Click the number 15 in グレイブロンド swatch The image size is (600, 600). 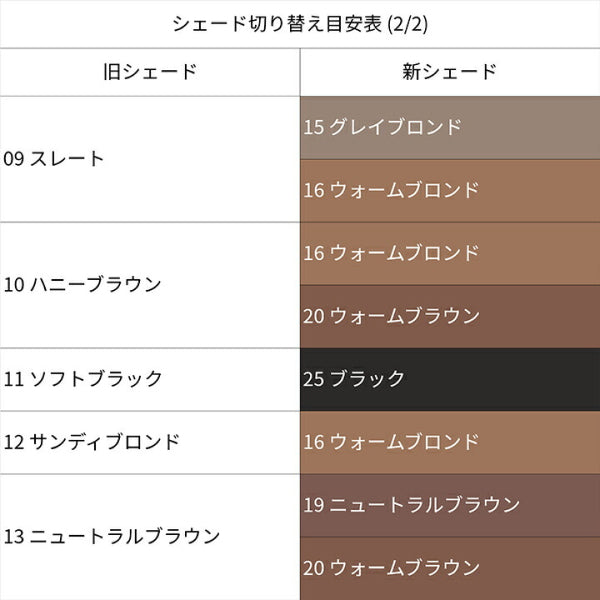pos(313,128)
